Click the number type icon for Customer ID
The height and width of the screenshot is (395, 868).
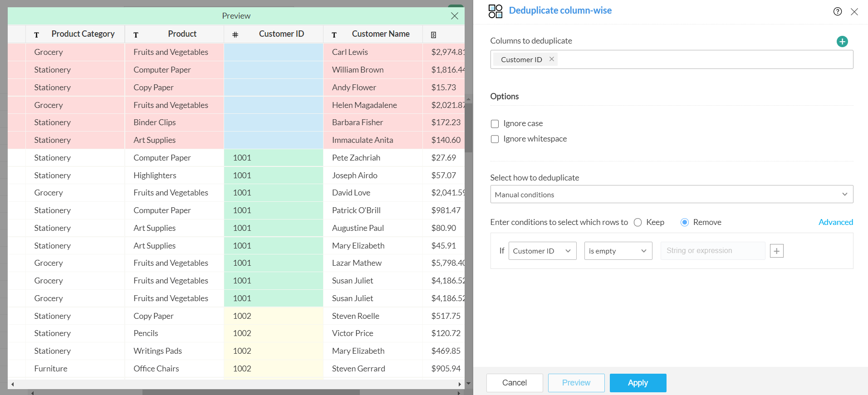pos(235,35)
